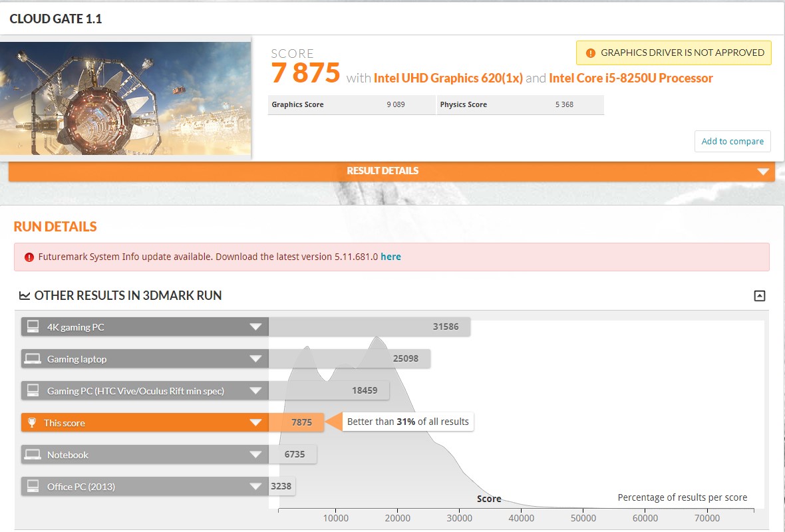
Task: Click the 18459 score bar value
Action: pos(365,390)
